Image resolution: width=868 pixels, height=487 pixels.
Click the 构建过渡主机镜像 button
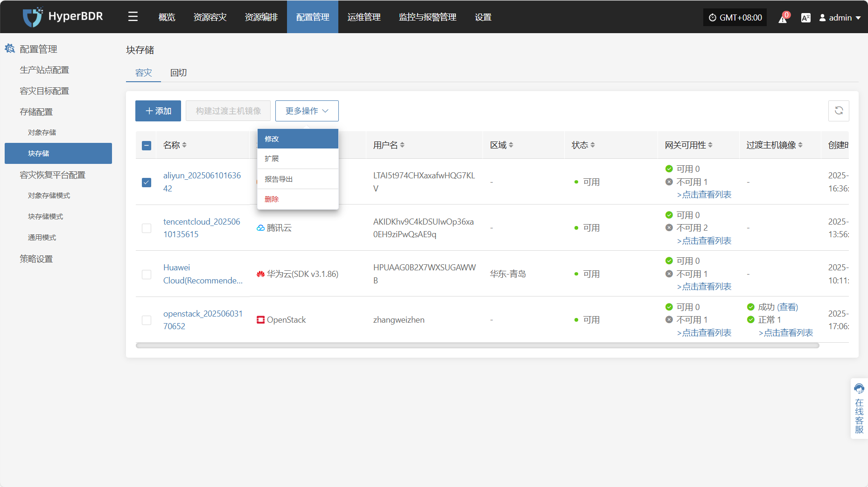[x=228, y=111]
